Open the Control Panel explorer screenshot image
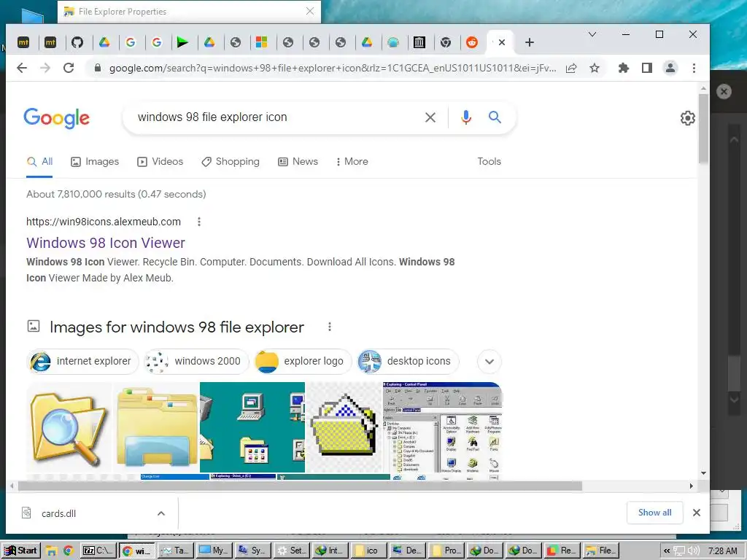 [x=442, y=427]
